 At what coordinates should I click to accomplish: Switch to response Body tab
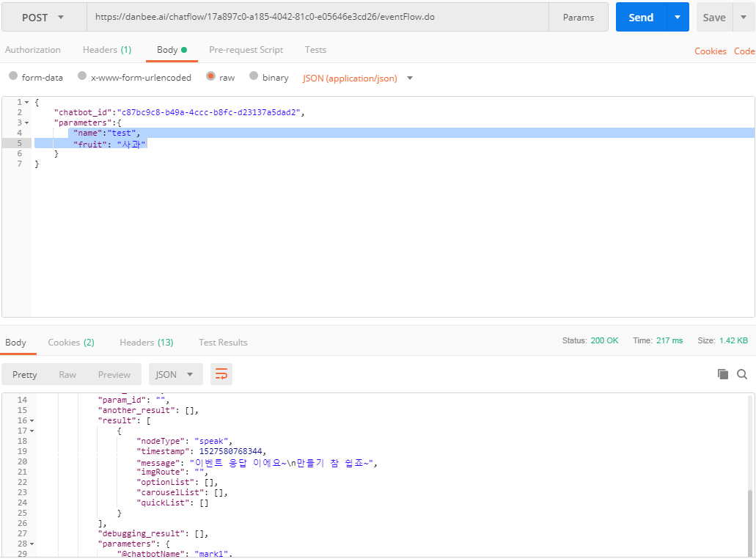click(15, 343)
